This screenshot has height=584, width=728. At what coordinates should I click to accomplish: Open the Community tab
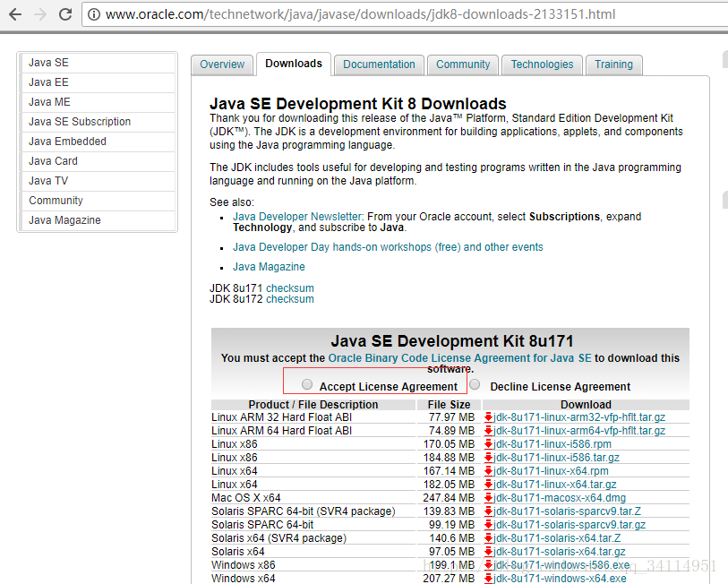[463, 64]
